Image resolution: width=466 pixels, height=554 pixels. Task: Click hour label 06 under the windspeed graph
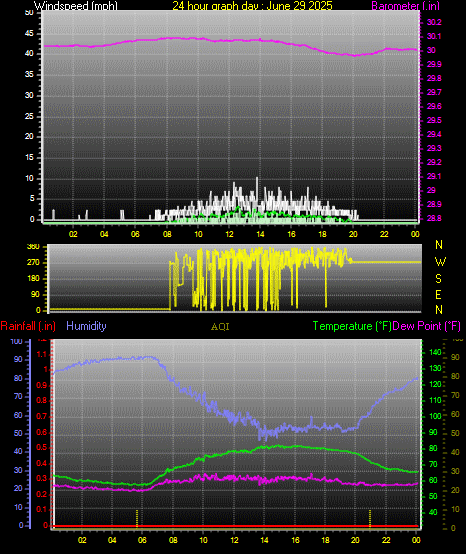click(135, 234)
